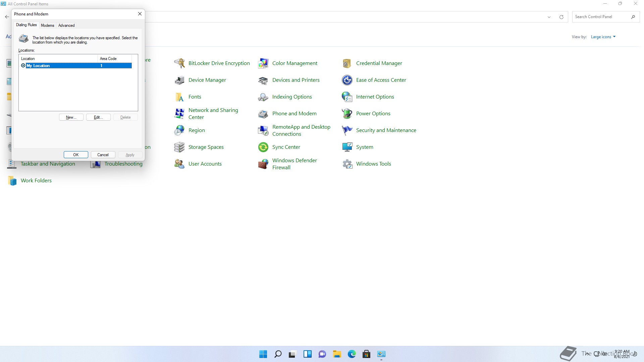Open the System icon
Screen dimensions: 644x362
click(347, 147)
